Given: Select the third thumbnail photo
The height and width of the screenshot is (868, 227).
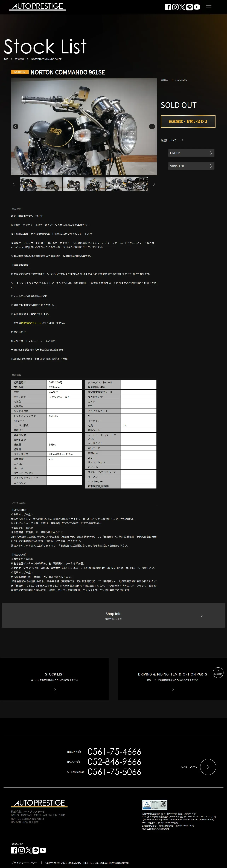Looking at the screenshot, I should (73, 184).
